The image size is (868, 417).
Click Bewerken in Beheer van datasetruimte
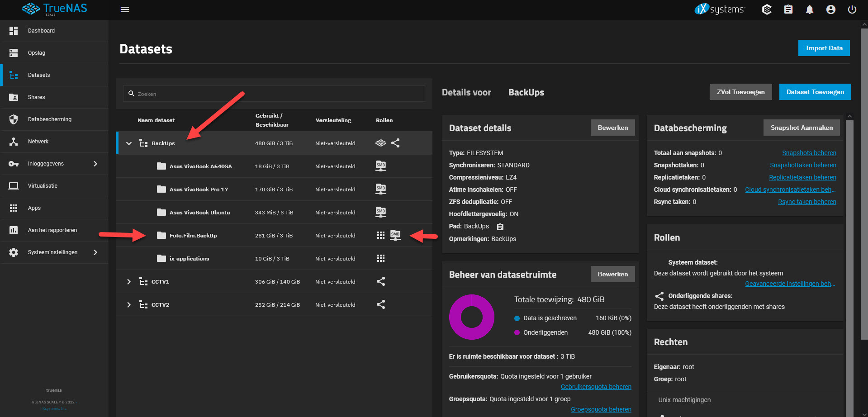(x=613, y=274)
